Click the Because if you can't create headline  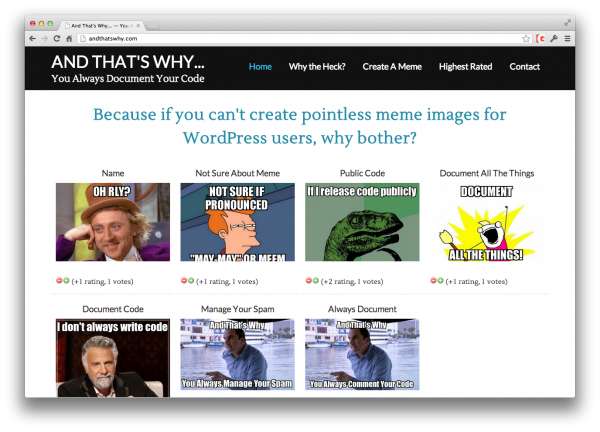[300, 126]
